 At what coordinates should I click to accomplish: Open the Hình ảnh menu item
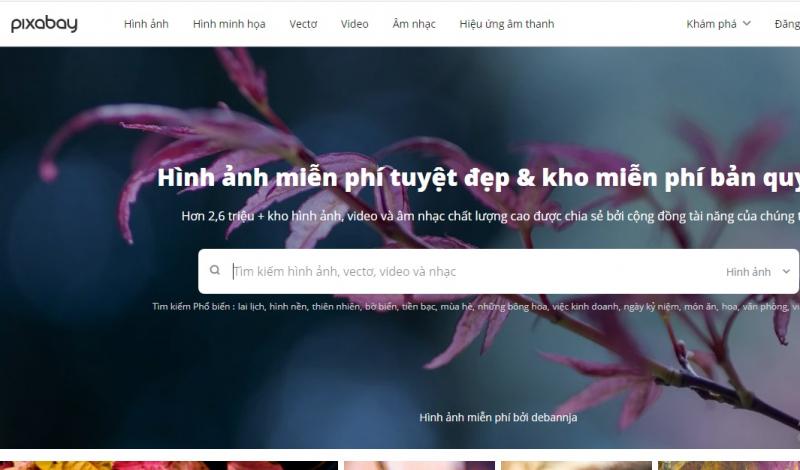pyautogui.click(x=146, y=24)
